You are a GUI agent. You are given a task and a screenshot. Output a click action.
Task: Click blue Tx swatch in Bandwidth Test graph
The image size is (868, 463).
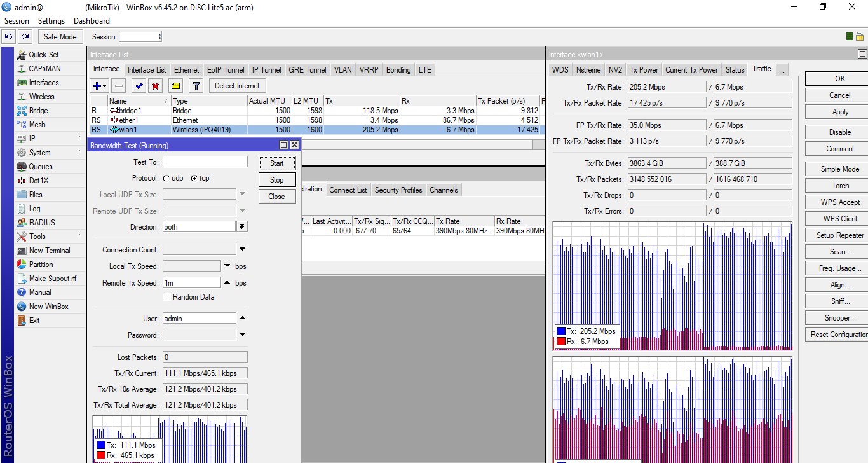click(x=100, y=445)
